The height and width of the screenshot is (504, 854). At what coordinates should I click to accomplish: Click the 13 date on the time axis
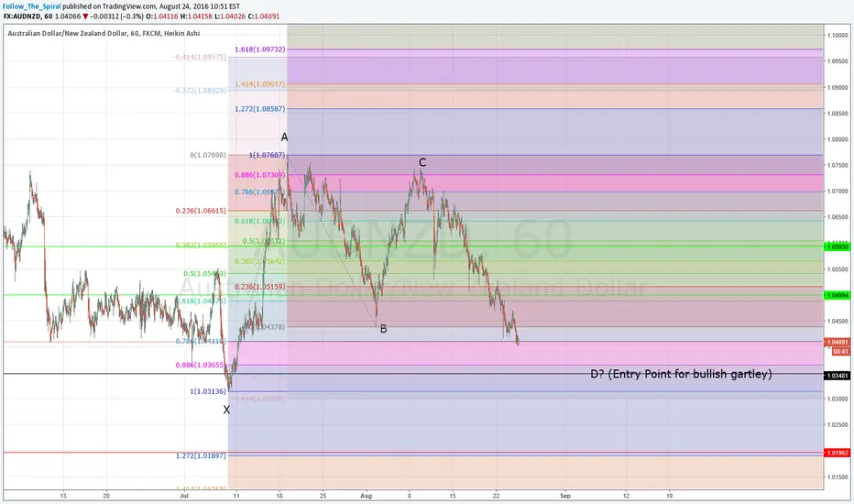click(63, 496)
